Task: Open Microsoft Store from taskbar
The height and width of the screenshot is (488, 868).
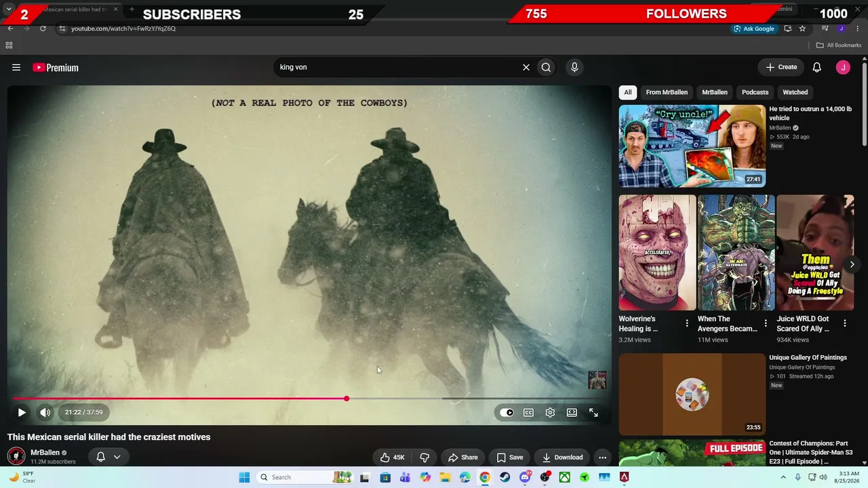Action: (x=385, y=477)
